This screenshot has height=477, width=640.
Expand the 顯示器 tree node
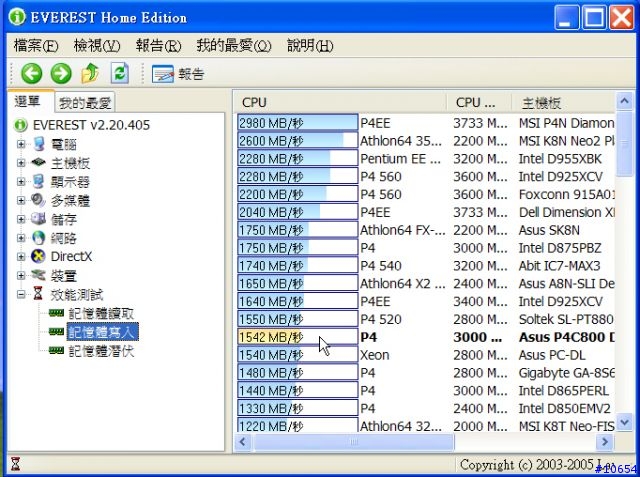click(x=21, y=182)
